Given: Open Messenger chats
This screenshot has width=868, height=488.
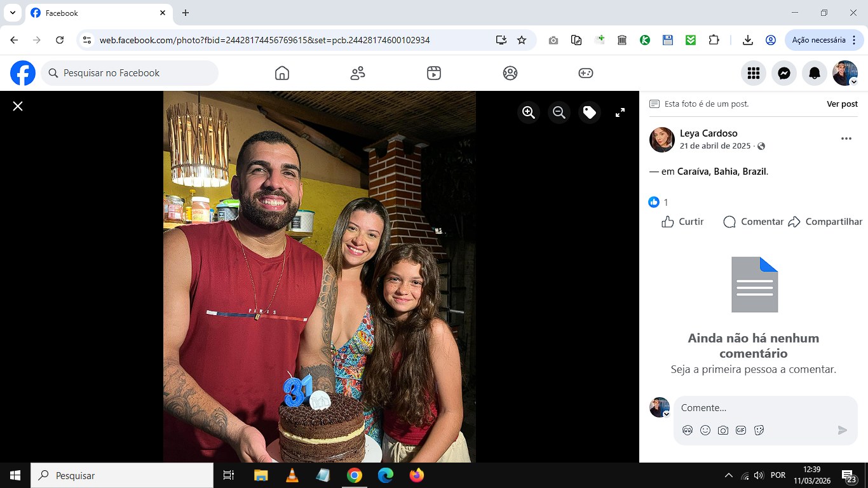Looking at the screenshot, I should 784,73.
